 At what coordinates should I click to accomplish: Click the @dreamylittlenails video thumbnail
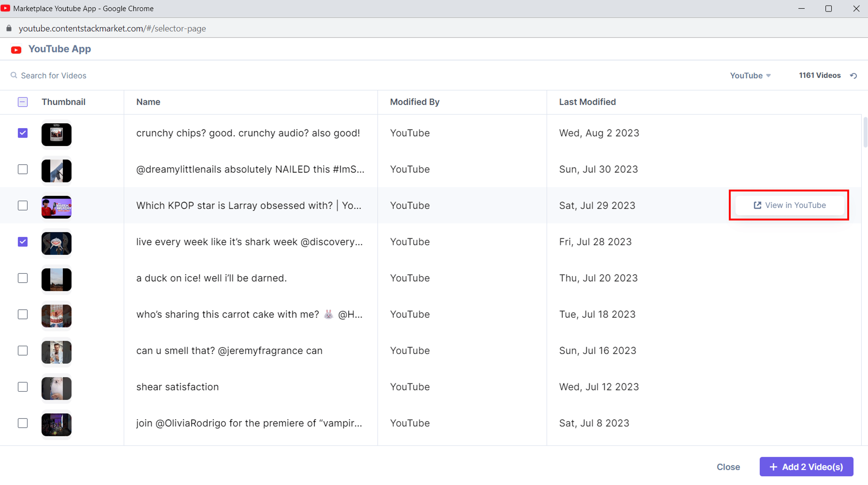point(56,171)
